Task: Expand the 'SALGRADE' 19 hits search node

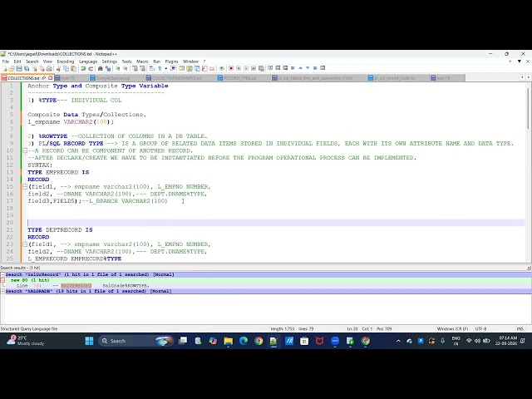Action: 2,291
